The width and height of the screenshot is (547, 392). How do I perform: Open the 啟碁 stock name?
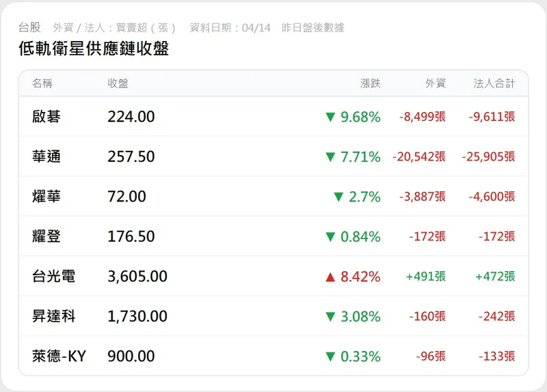(x=46, y=117)
